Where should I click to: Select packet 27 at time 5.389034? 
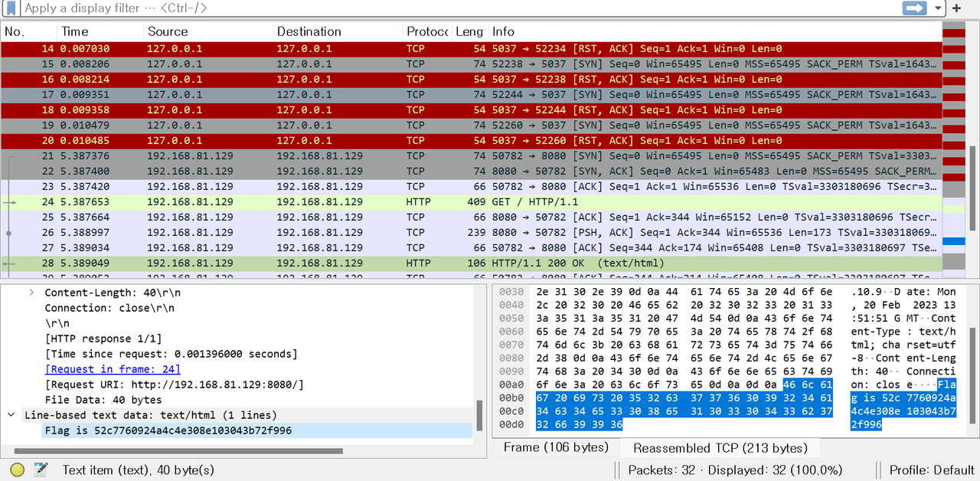pyautogui.click(x=470, y=248)
